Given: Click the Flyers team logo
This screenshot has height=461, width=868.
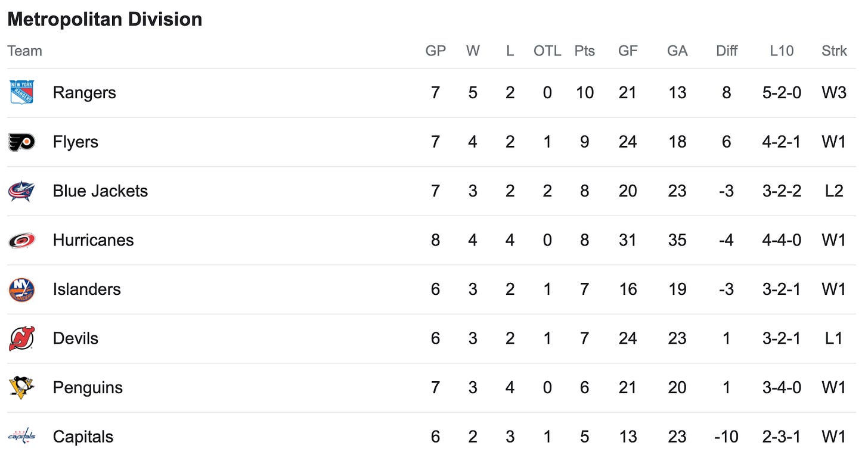Looking at the screenshot, I should click(x=21, y=142).
